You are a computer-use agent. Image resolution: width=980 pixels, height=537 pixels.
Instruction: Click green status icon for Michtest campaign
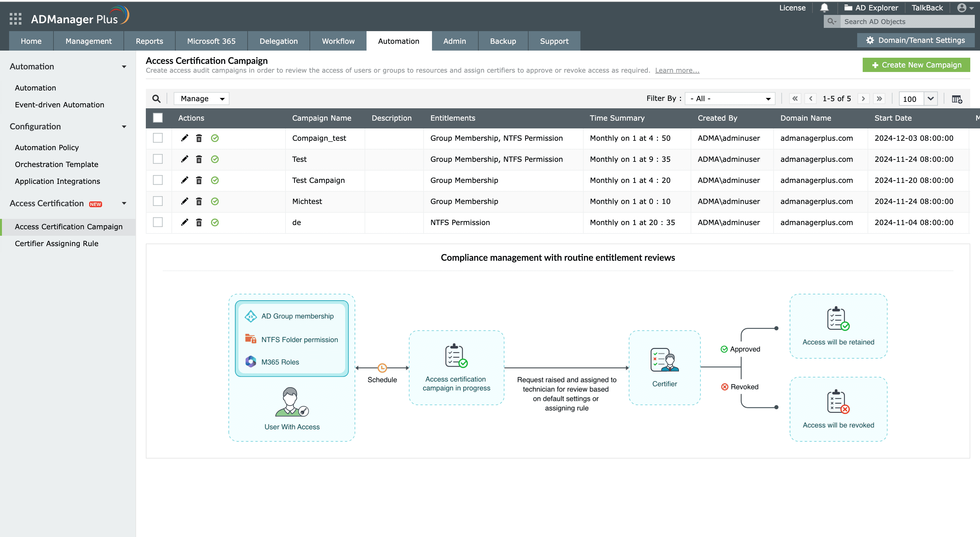point(215,201)
